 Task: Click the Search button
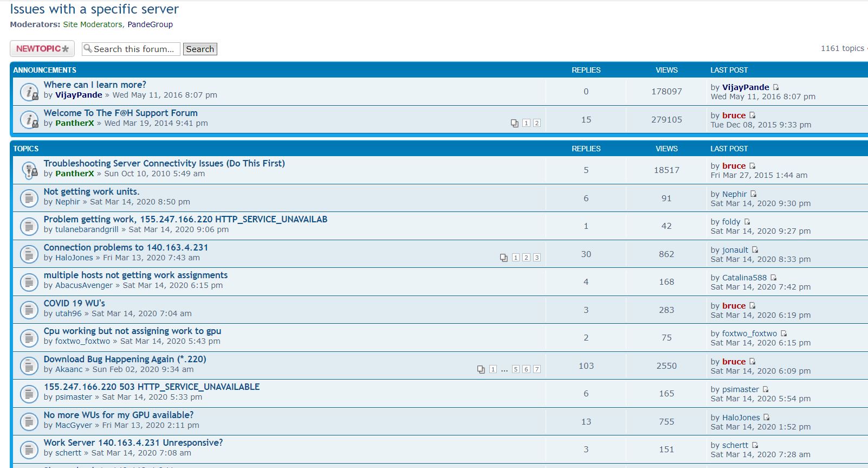200,49
